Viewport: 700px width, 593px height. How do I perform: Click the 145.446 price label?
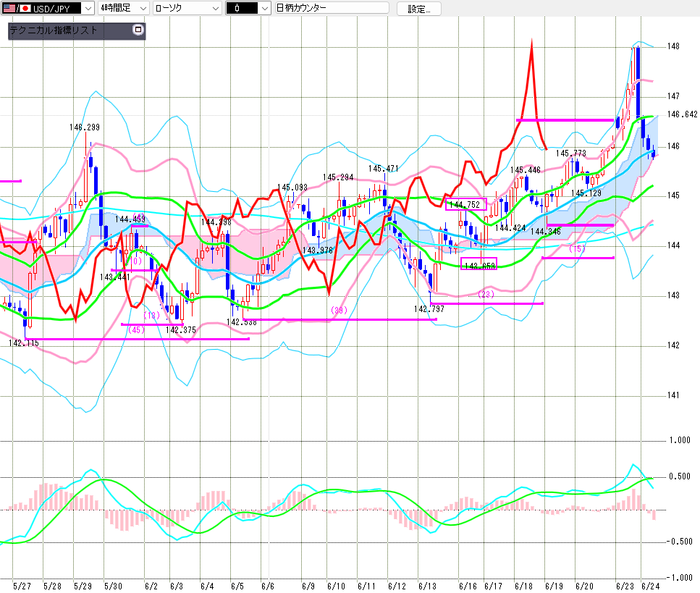point(526,169)
